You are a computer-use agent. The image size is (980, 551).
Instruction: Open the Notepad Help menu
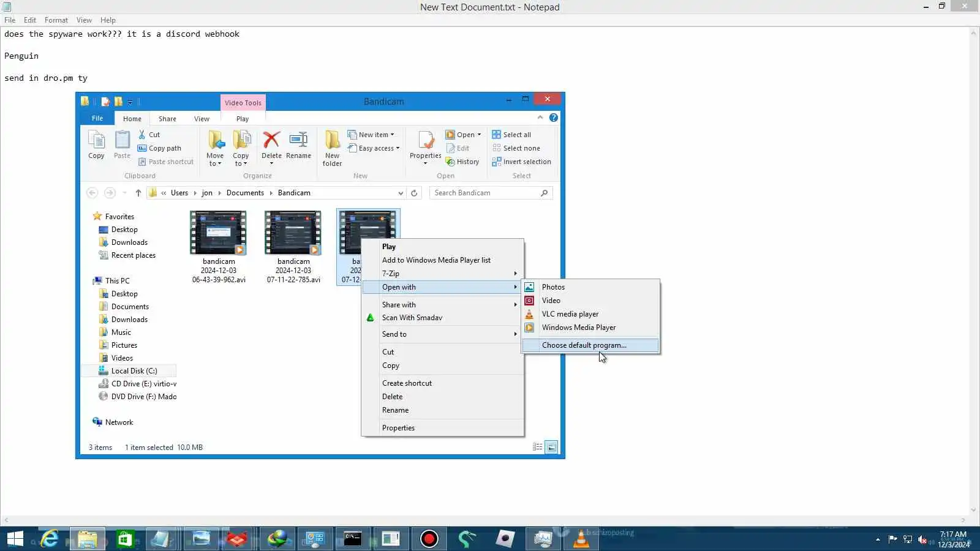click(108, 20)
